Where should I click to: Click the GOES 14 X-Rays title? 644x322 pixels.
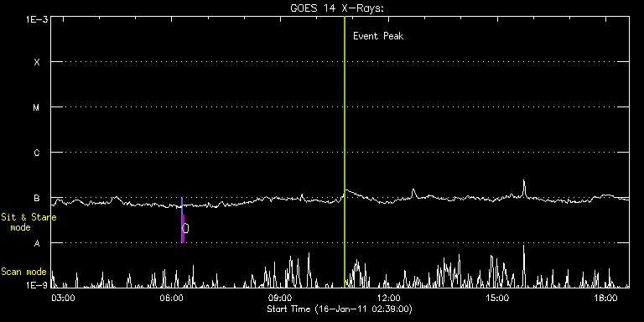pyautogui.click(x=337, y=8)
